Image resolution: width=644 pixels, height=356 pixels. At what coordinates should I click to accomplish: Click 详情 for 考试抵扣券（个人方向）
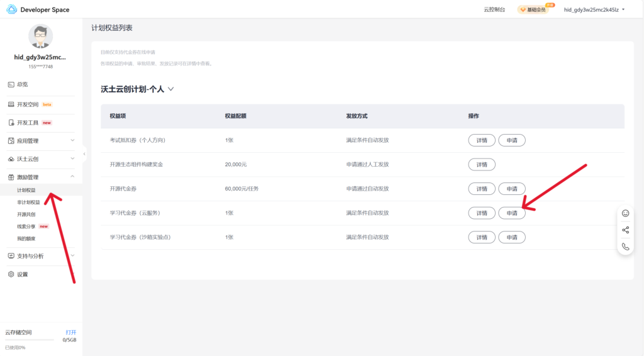tap(482, 140)
